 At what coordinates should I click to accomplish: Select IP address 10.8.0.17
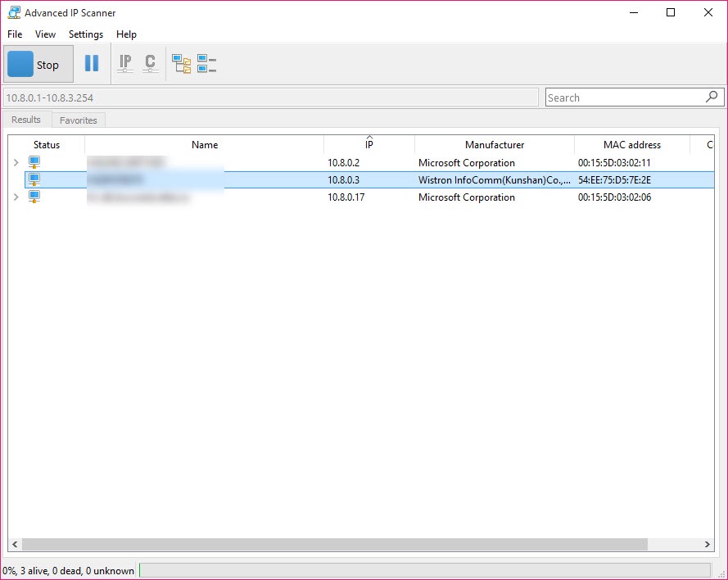(346, 197)
